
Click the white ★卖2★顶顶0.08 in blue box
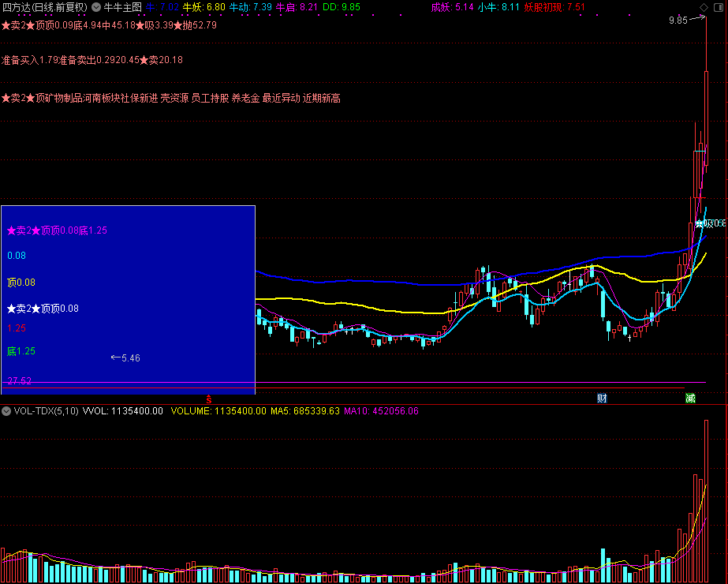click(x=43, y=309)
